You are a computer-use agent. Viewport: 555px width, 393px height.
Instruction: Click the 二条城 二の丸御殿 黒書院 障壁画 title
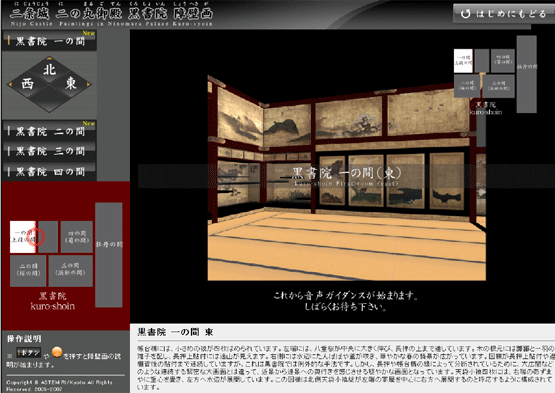tap(111, 13)
